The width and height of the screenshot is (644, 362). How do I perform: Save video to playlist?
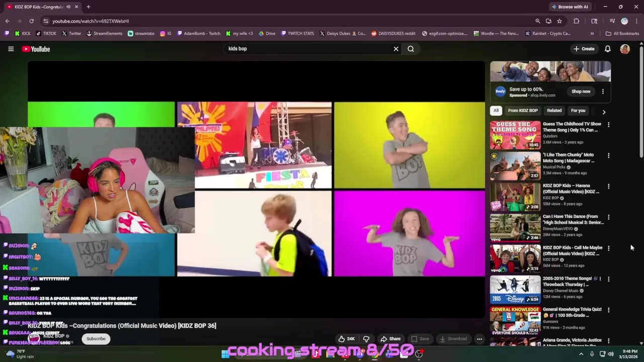pyautogui.click(x=420, y=339)
